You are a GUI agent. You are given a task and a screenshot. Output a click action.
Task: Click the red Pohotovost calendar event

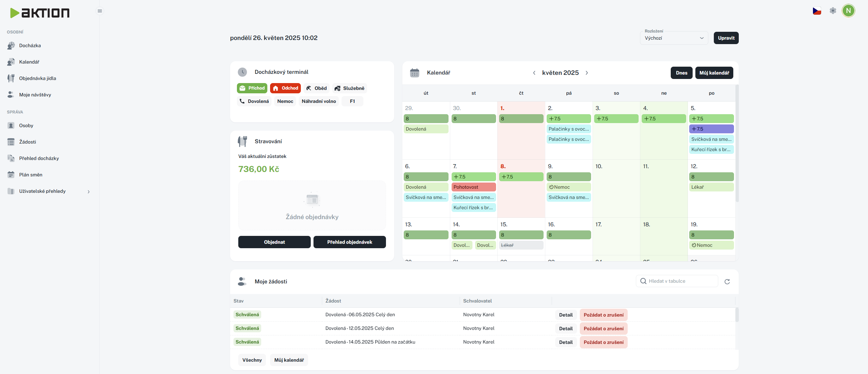473,187
